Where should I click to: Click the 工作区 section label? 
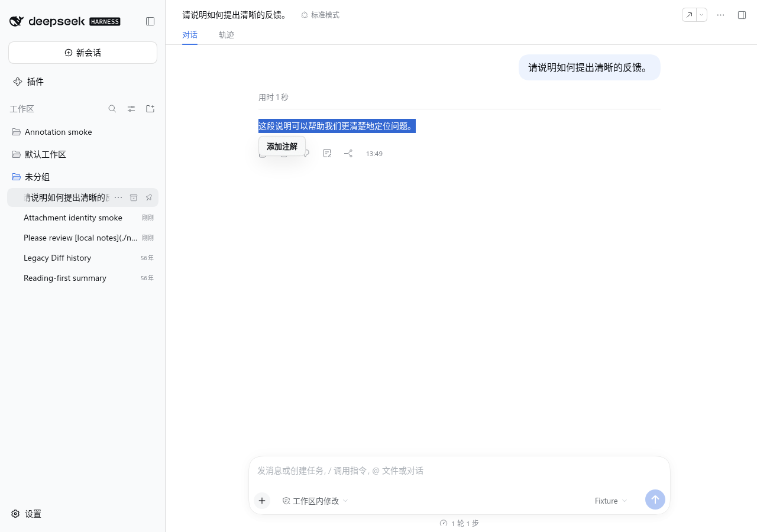pyautogui.click(x=22, y=109)
